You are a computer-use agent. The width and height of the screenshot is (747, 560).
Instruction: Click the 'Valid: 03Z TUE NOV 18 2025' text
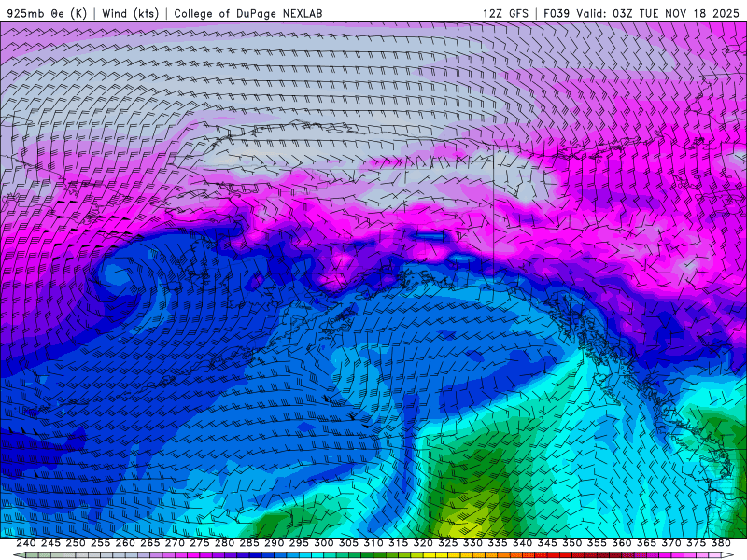click(657, 13)
